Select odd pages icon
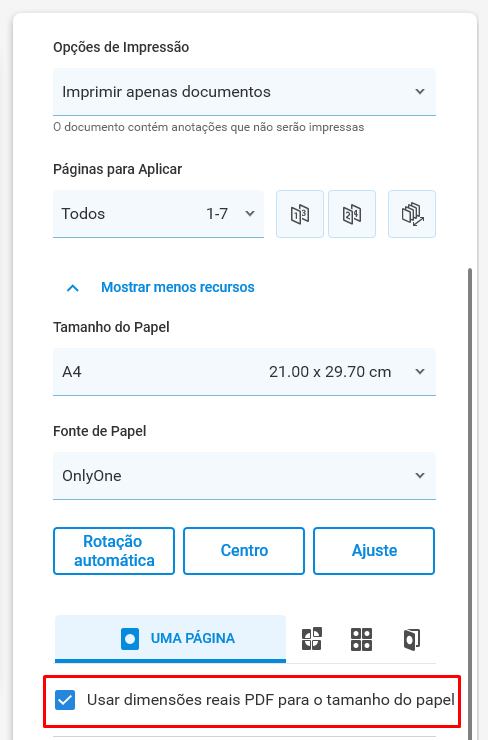The image size is (488, 740). (x=300, y=214)
